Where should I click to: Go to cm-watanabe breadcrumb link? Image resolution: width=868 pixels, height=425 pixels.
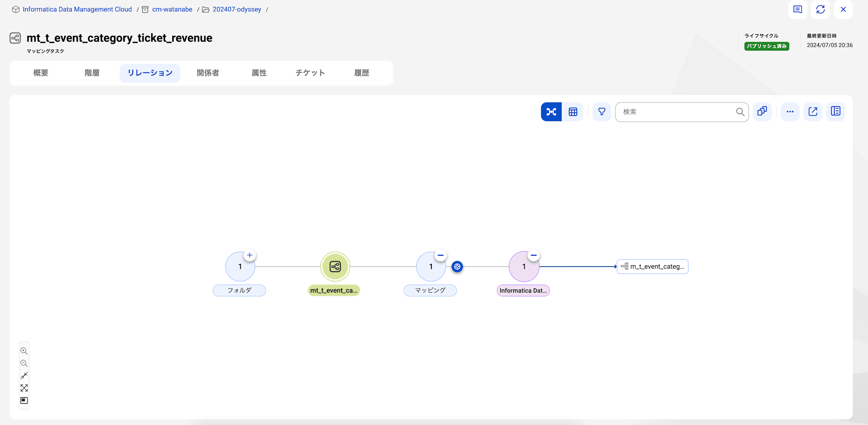point(172,10)
